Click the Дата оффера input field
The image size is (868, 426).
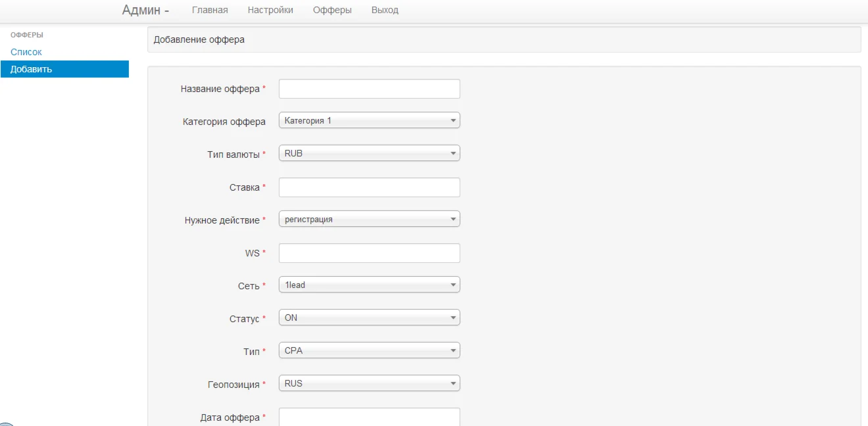tap(369, 417)
